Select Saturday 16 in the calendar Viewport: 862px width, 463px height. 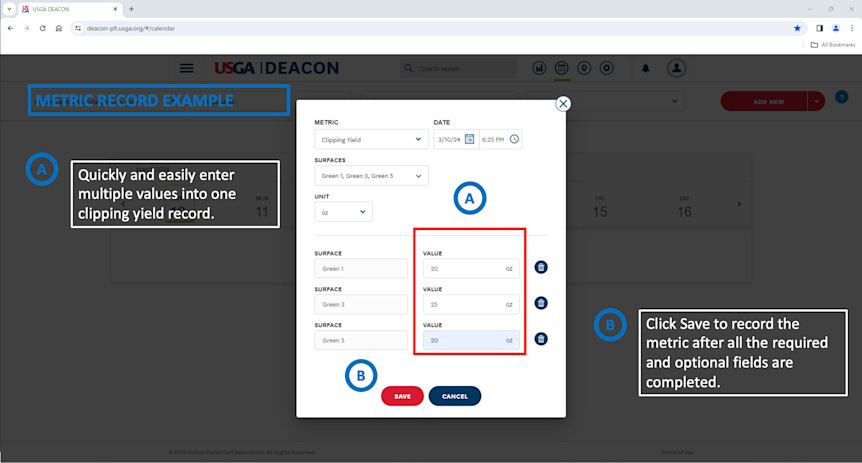(x=684, y=207)
